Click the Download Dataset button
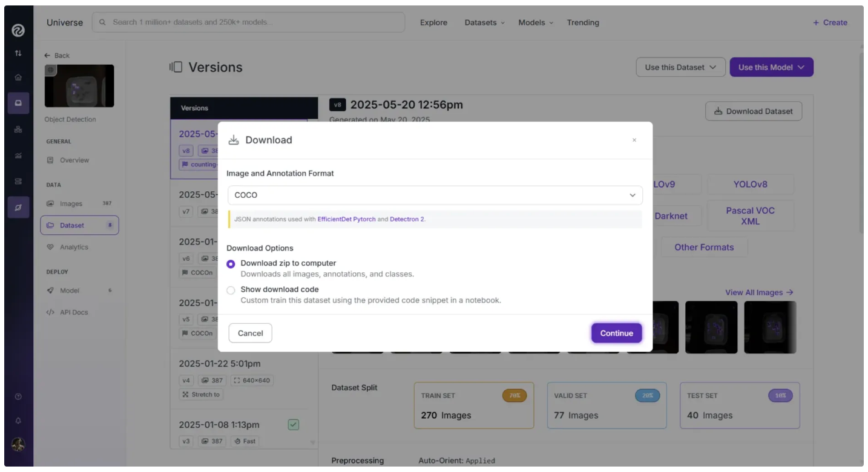 (754, 111)
